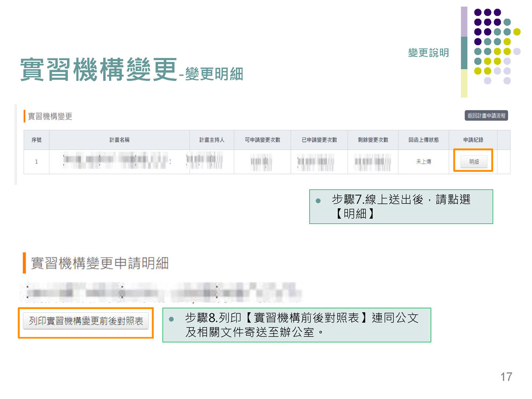Click the 未上傳 status cell

[423, 162]
